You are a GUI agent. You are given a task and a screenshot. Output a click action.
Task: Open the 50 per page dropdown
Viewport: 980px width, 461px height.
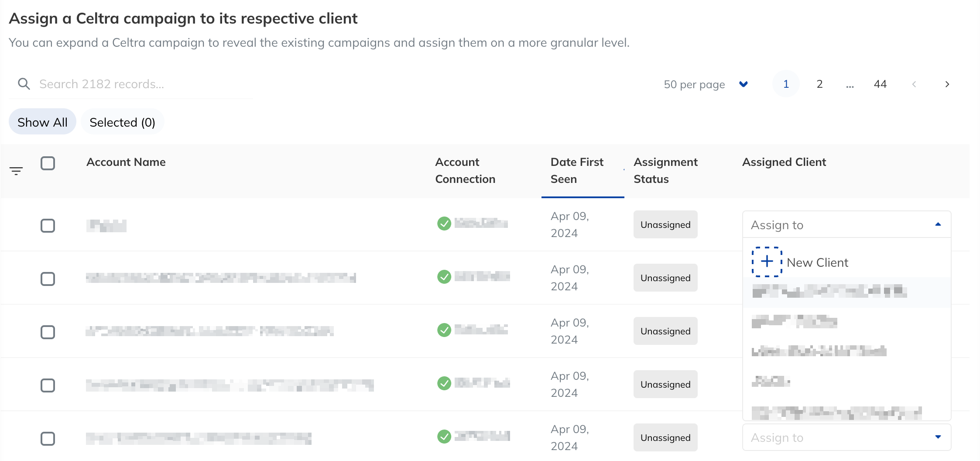tap(706, 84)
